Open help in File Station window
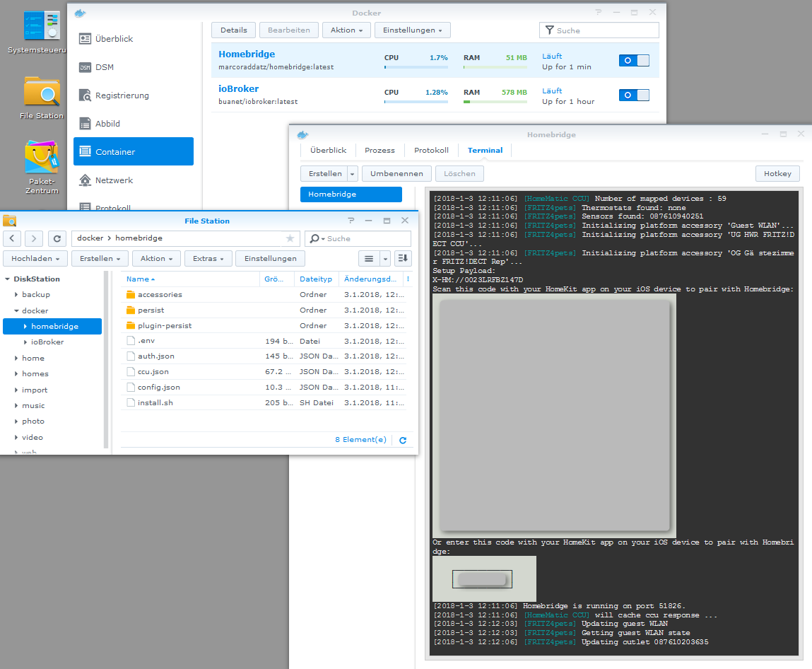The width and height of the screenshot is (812, 669). (x=351, y=221)
